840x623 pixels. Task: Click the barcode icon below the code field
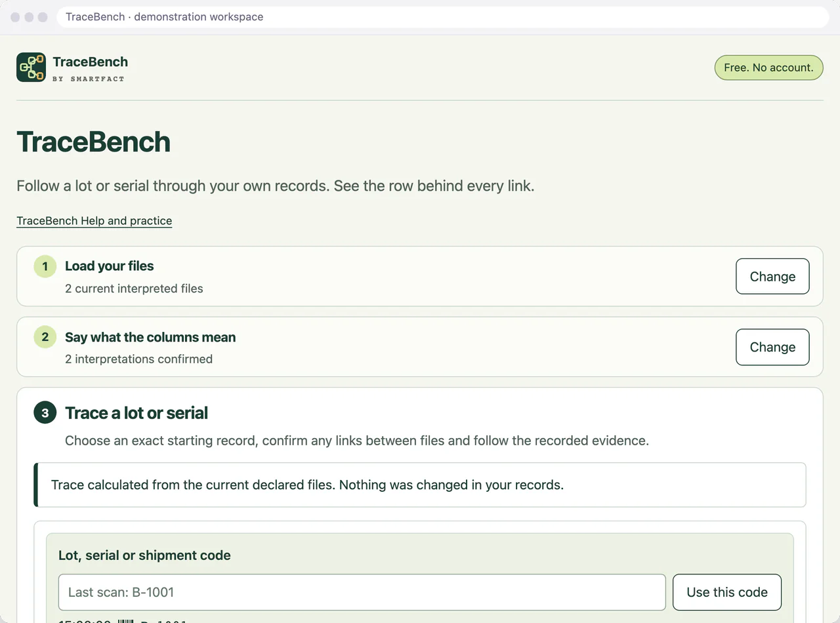point(125,620)
